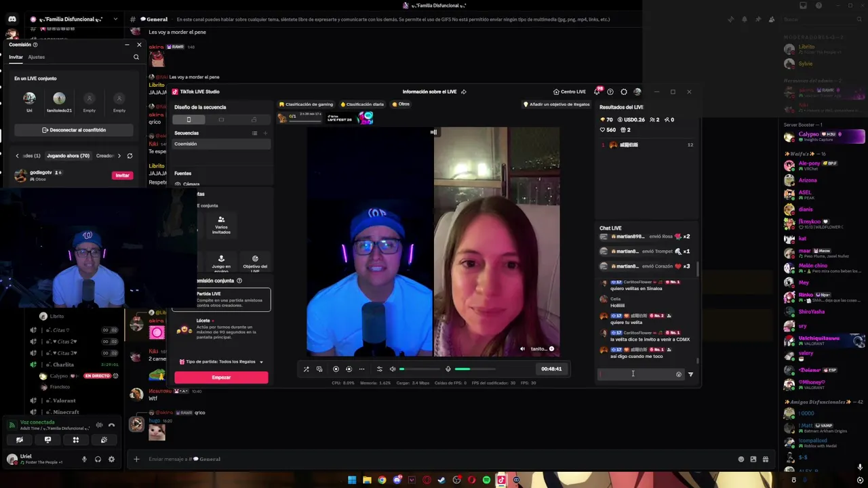
Task: Open TikTok LIVE Studio settings gear
Action: [624, 91]
